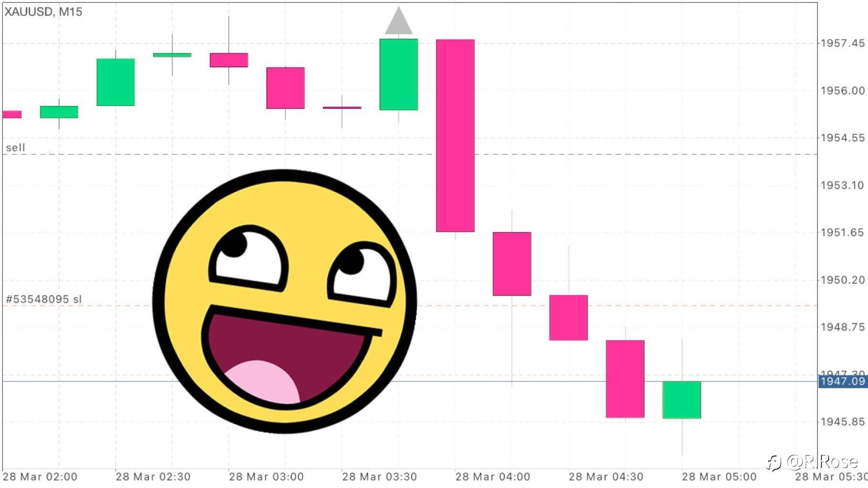Select the pink candle at 04:45
The width and height of the screenshot is (868, 488).
[x=625, y=379]
